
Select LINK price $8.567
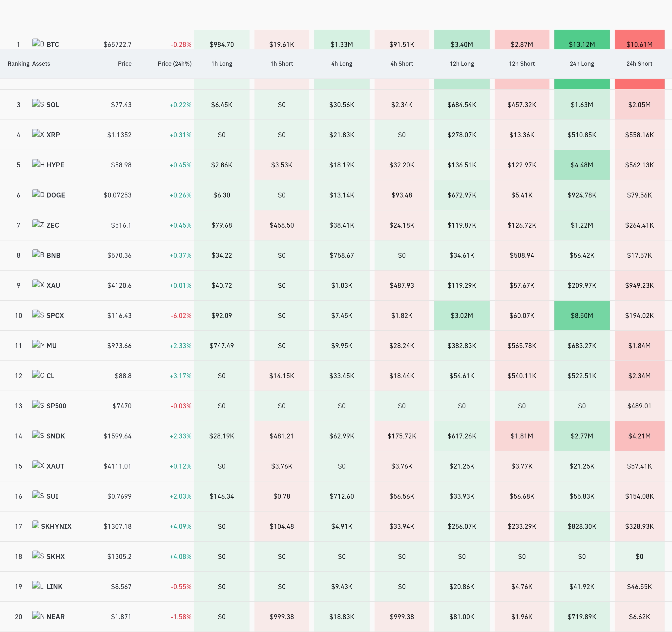pos(121,586)
